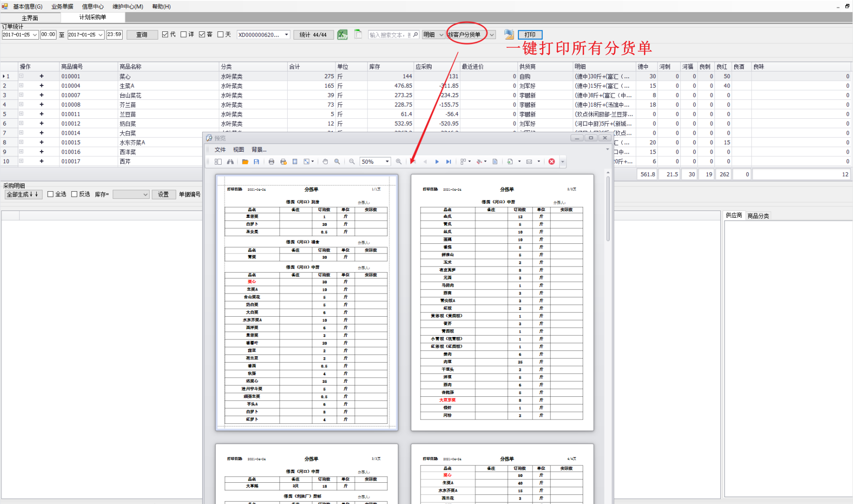This screenshot has height=504, width=853.
Task: Click the Excel export icon
Action: click(x=342, y=34)
